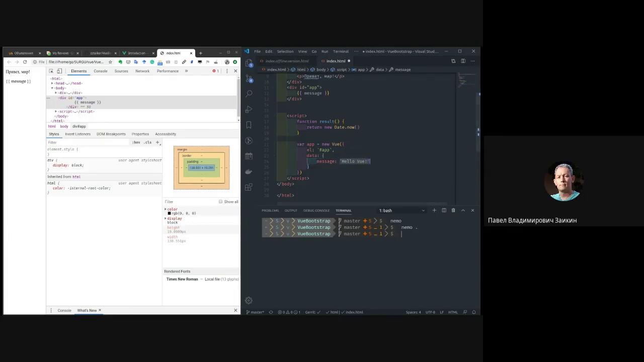644x362 pixels.
Task: Click the Styles Filter input field
Action: [x=88, y=142]
